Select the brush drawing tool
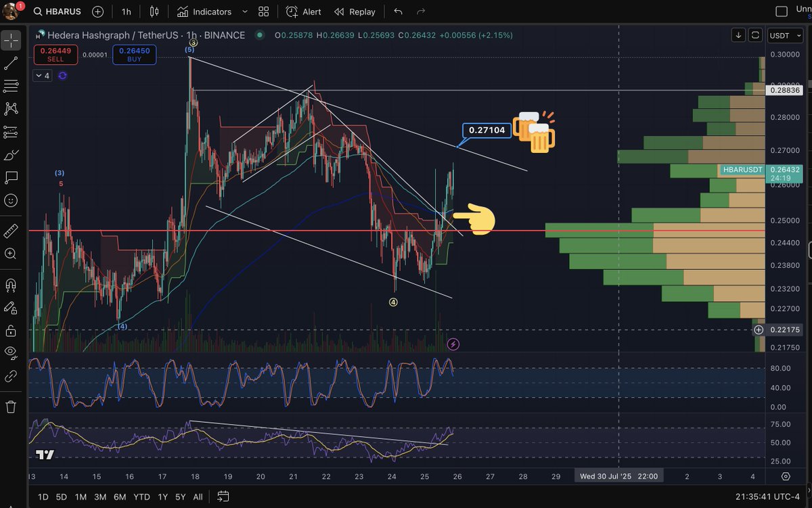This screenshot has width=812, height=508. [11, 155]
